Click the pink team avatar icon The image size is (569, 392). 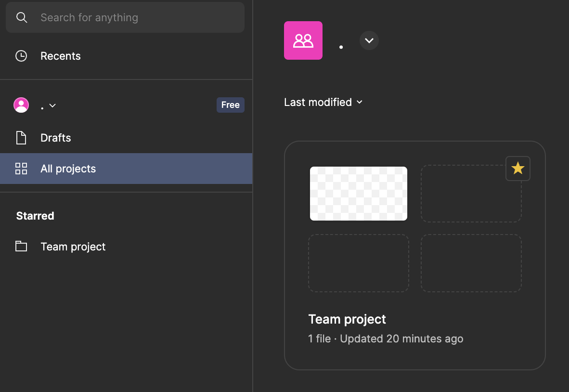click(x=303, y=40)
